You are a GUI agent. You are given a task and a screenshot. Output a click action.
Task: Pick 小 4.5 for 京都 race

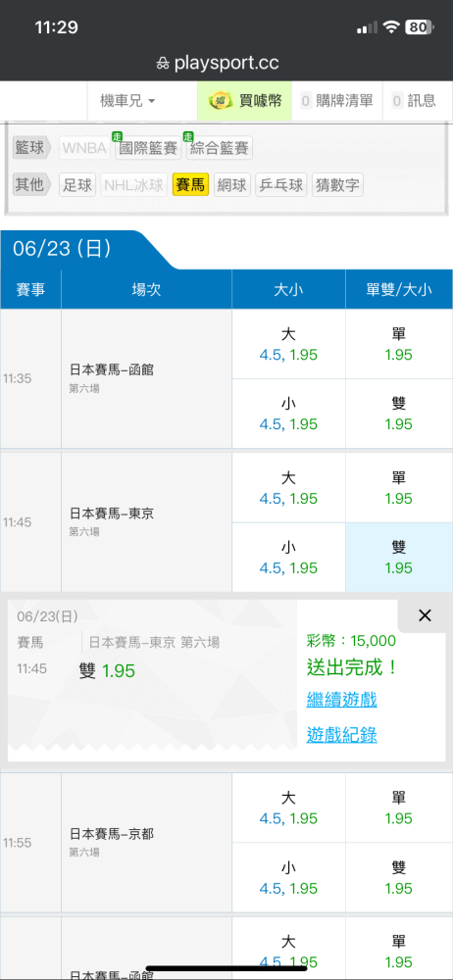pos(288,877)
